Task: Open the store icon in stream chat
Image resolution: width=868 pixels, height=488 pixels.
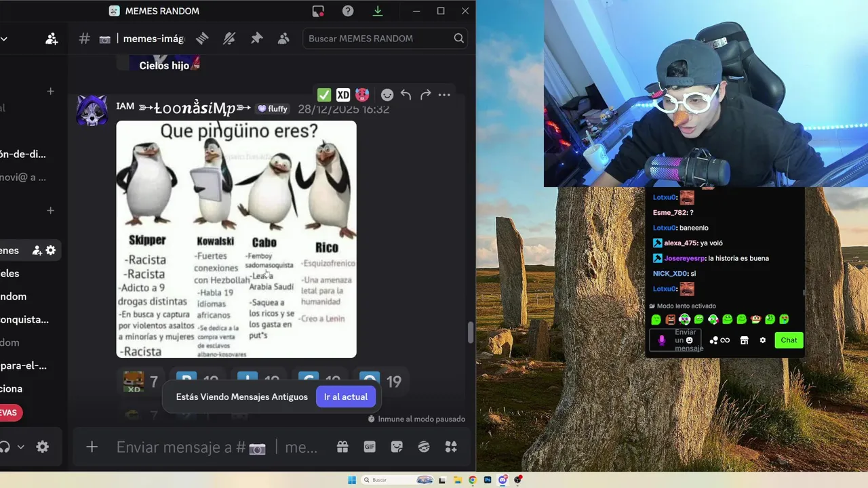Action: click(744, 340)
